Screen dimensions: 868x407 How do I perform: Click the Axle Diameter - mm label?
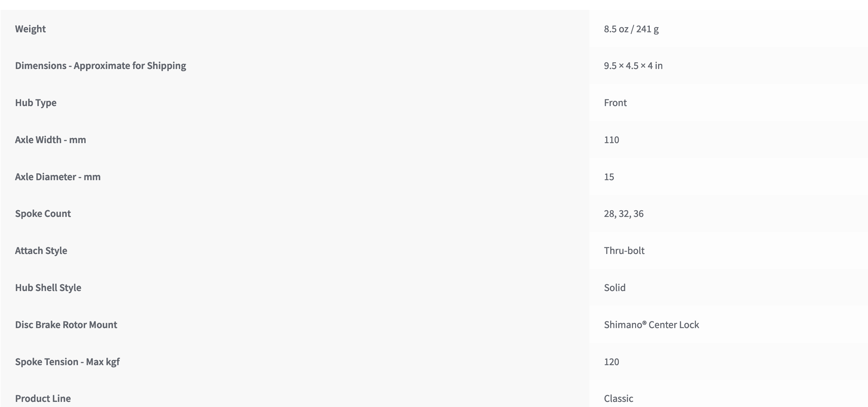pos(58,177)
